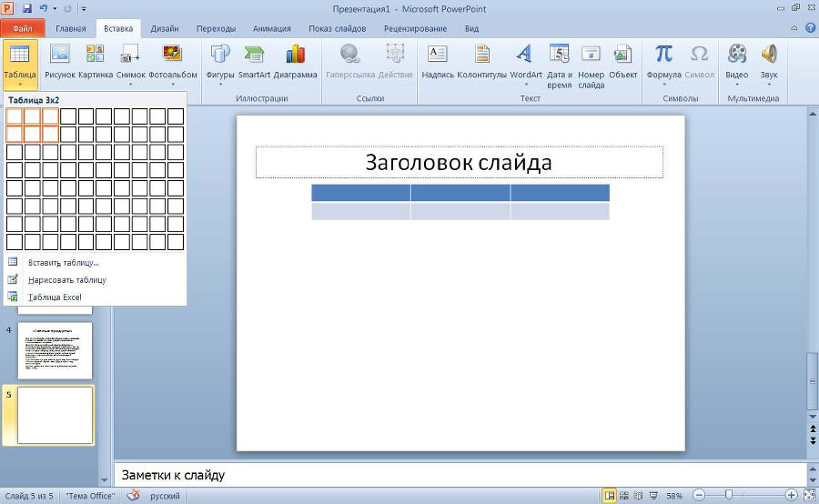
Task: Insert Дата и время
Action: [x=560, y=66]
